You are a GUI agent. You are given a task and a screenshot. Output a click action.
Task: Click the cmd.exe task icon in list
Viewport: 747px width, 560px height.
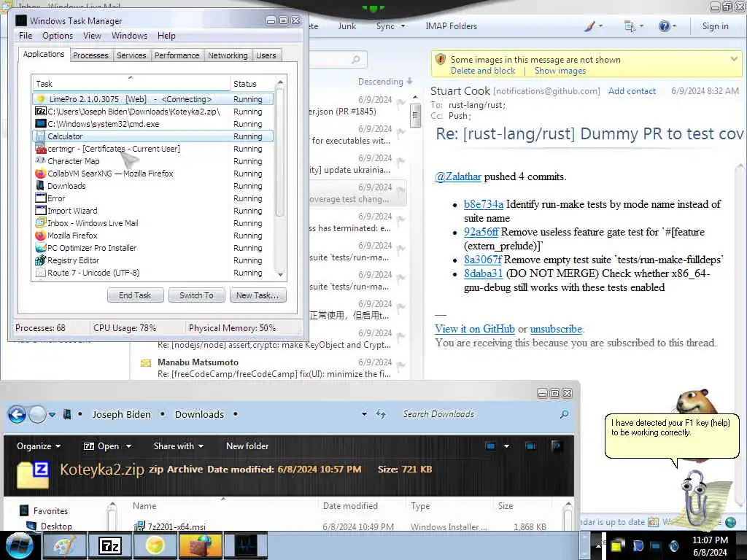tap(41, 124)
